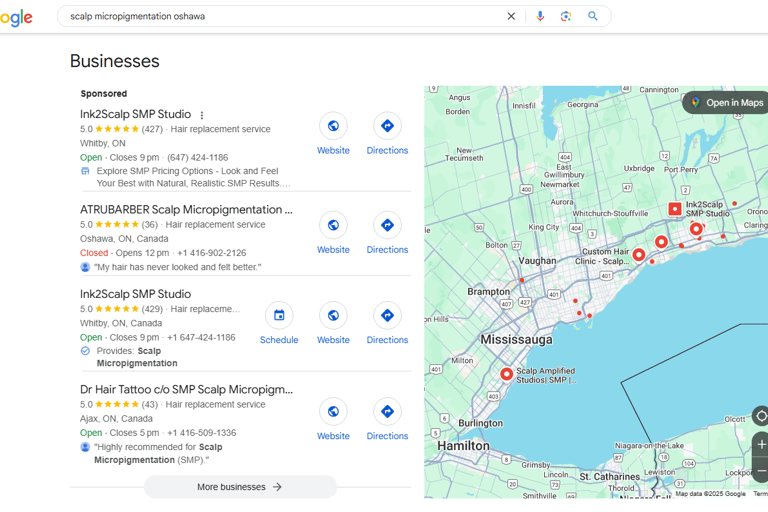This screenshot has width=768, height=512.
Task: Click the Explore SMP Pricing Options ad text
Action: click(193, 177)
